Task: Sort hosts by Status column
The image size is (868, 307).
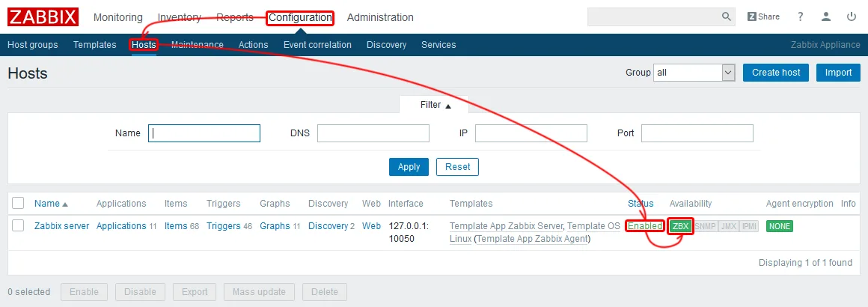Action: [641, 204]
